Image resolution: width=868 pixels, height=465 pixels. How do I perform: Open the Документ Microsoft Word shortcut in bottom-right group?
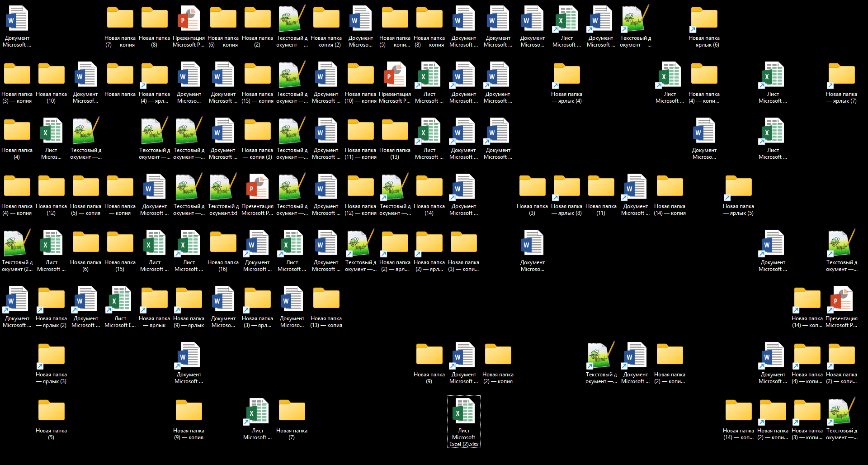pos(773,355)
